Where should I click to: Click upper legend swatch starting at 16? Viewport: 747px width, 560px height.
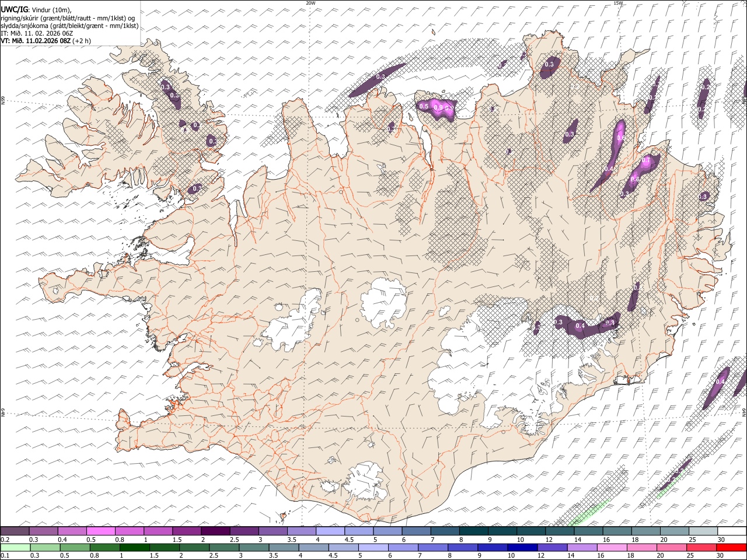click(617, 531)
